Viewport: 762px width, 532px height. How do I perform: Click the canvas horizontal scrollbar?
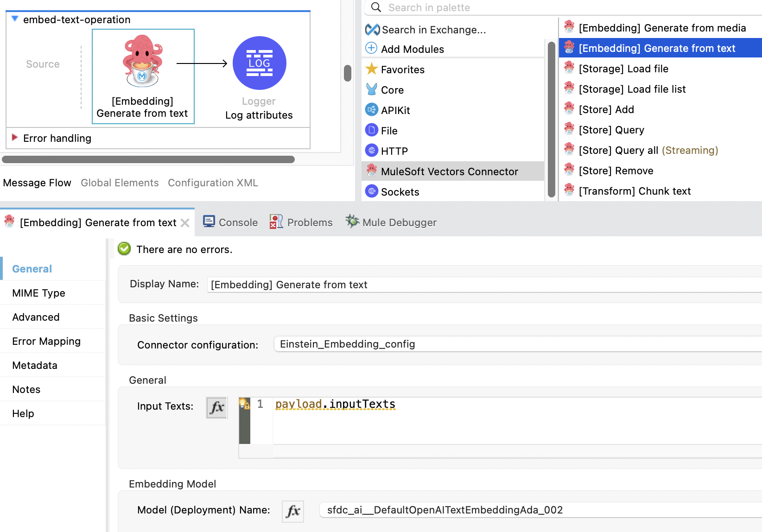tap(148, 159)
